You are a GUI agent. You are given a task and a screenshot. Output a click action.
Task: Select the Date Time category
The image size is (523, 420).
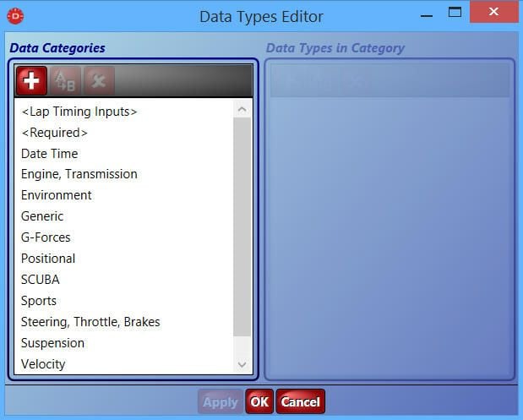tap(124, 154)
